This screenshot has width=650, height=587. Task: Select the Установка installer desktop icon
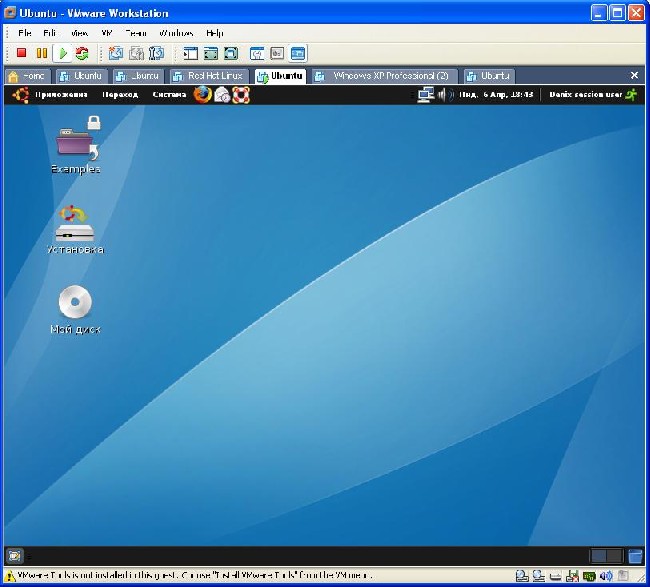coord(75,229)
